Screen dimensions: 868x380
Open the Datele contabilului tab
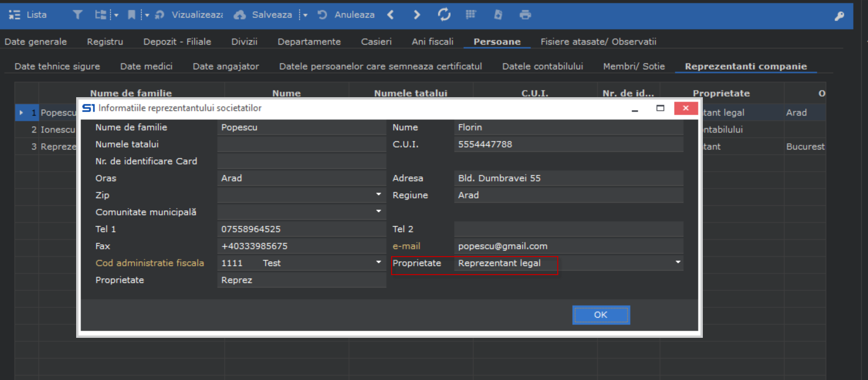pyautogui.click(x=542, y=66)
